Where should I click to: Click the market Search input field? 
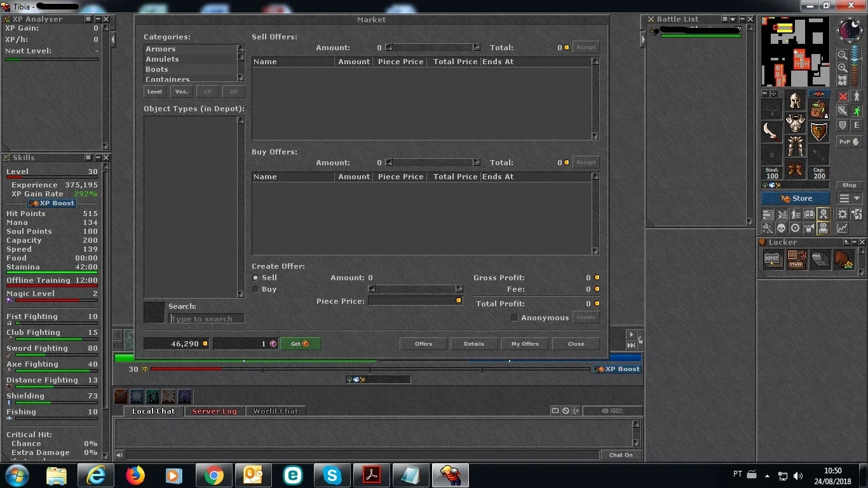tap(207, 318)
